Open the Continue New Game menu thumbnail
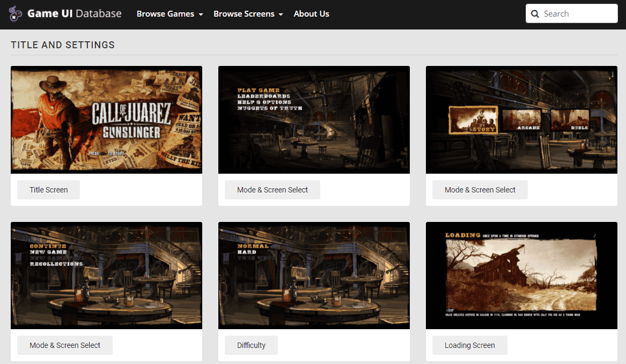Viewport: 626px width, 364px height. coord(107,276)
